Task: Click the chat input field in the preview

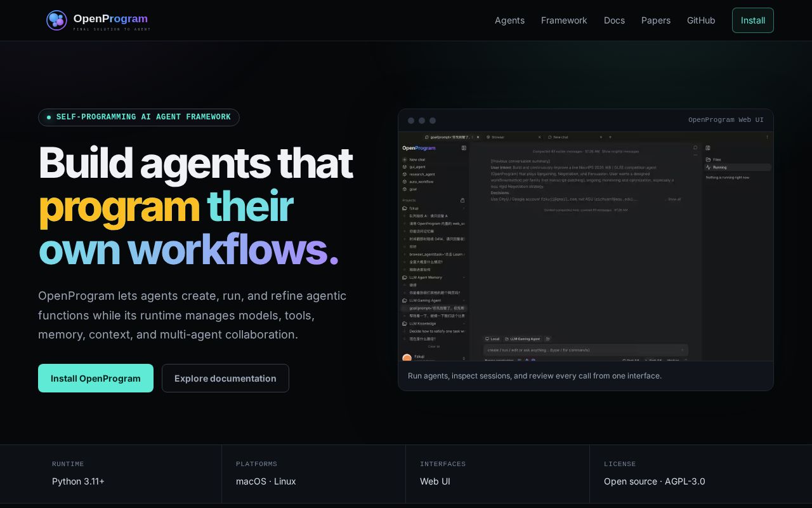Action: 586,350
